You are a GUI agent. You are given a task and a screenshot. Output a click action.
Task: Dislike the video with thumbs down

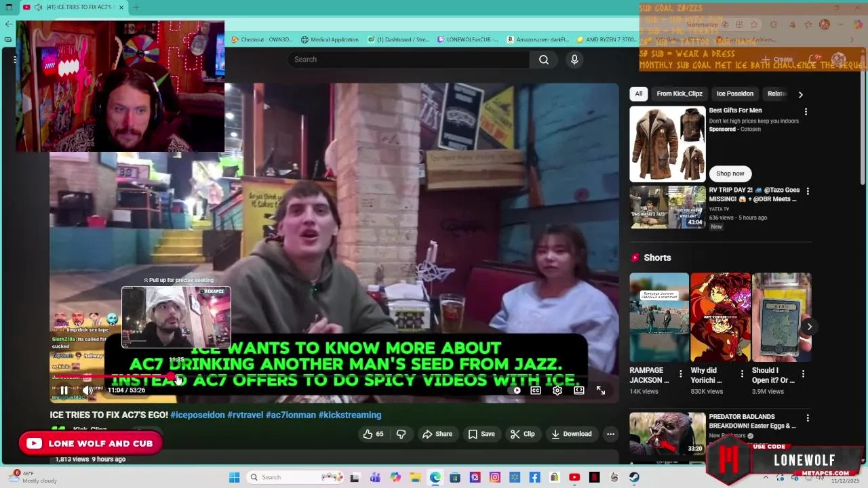tap(401, 434)
